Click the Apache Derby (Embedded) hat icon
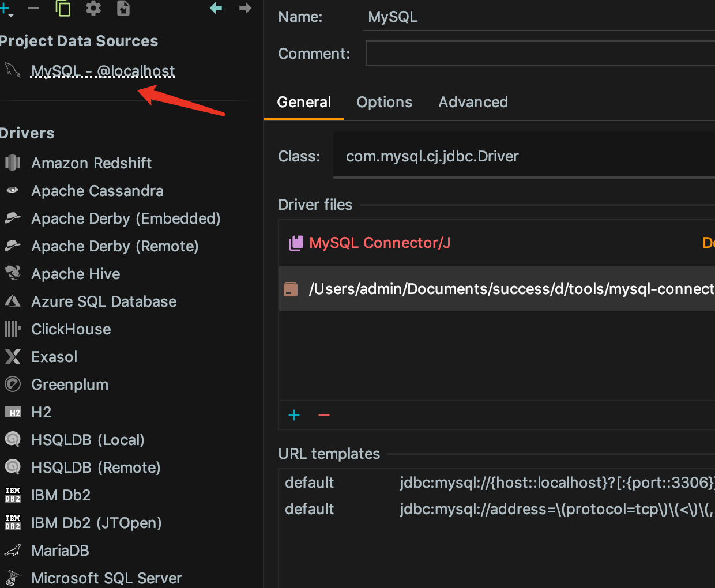Screen dimensions: 715x588 (13, 217)
